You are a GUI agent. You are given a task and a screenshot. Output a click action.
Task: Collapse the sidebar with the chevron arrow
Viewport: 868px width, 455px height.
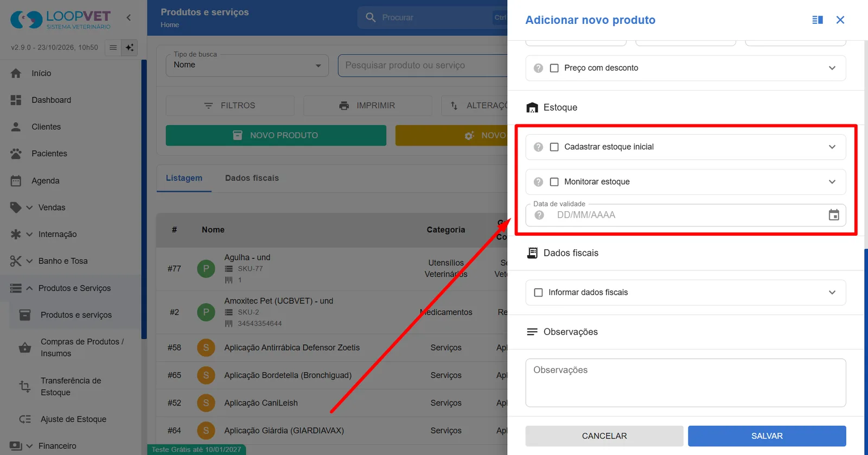pyautogui.click(x=129, y=17)
